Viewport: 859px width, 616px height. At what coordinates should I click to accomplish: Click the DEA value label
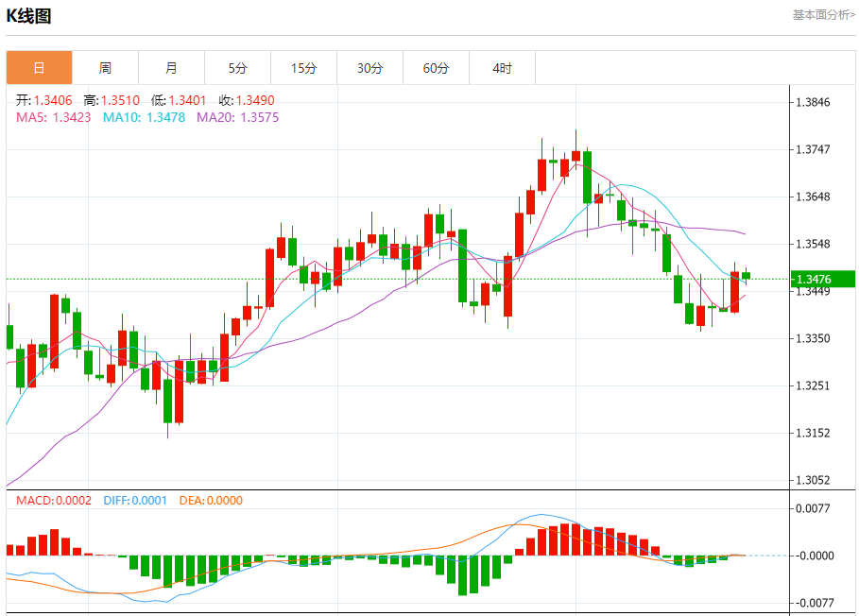(211, 501)
